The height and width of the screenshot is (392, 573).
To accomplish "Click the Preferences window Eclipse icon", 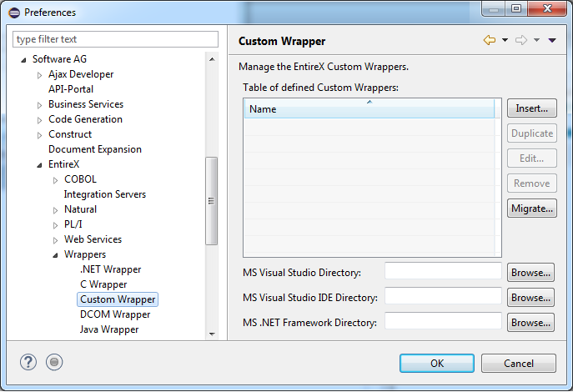I will (14, 13).
